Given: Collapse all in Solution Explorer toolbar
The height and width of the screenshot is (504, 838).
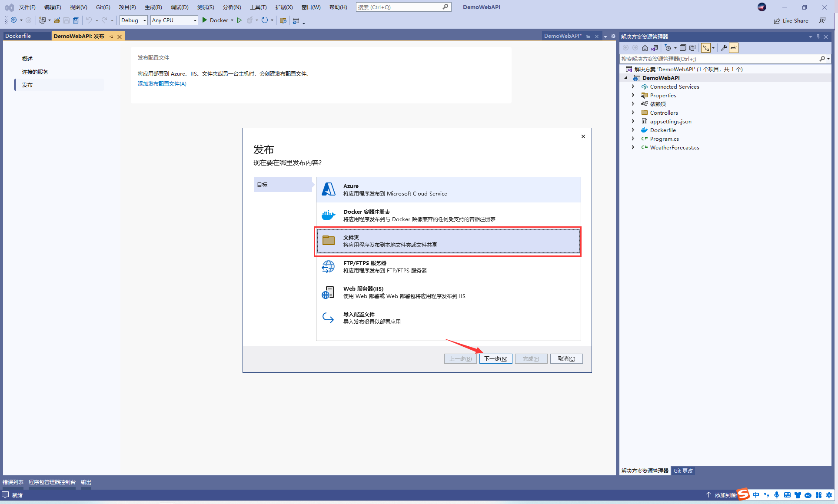Looking at the screenshot, I should (x=683, y=48).
